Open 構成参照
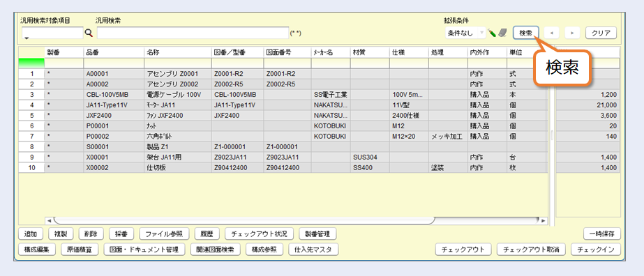 (264, 250)
